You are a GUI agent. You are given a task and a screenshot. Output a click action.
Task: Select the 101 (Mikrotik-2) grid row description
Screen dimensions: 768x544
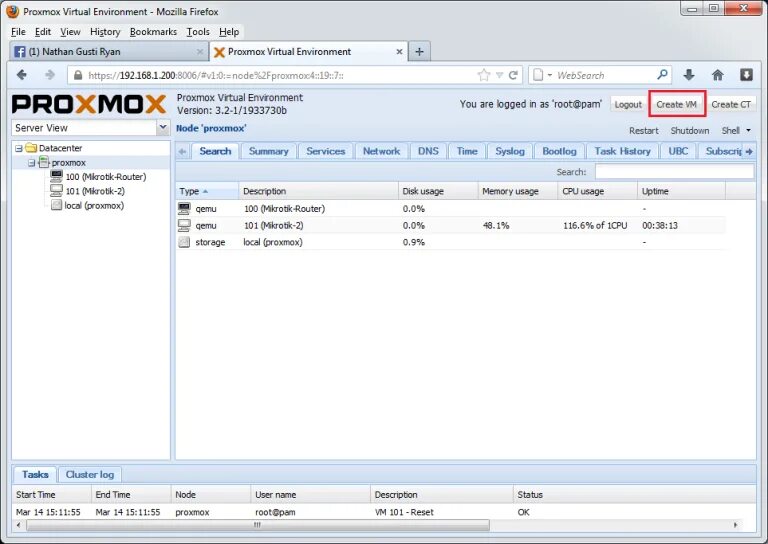point(273,225)
